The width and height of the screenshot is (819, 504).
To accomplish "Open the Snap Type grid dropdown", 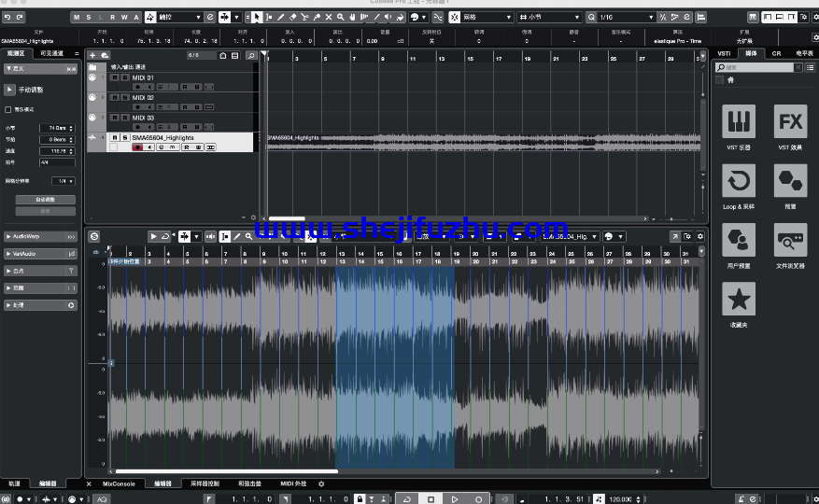I will 487,17.
